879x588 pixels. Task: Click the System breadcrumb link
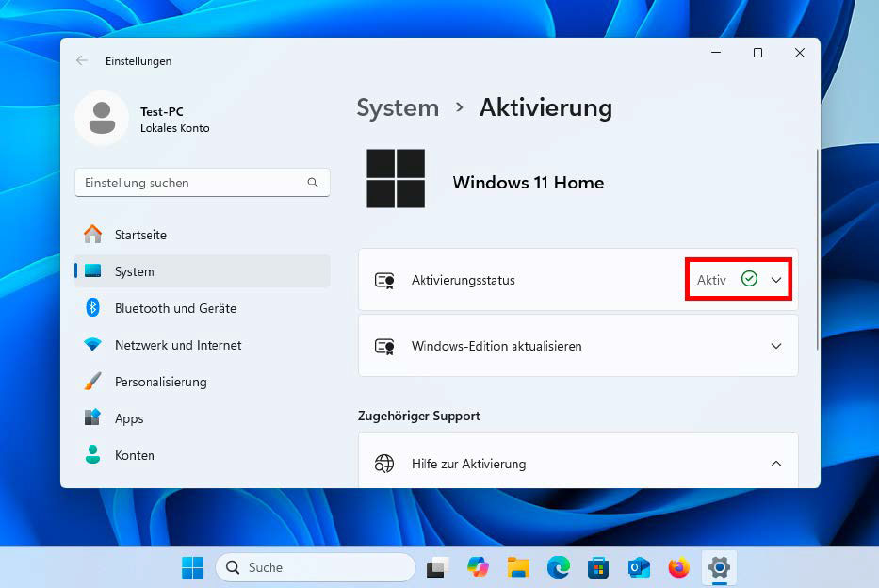point(398,107)
